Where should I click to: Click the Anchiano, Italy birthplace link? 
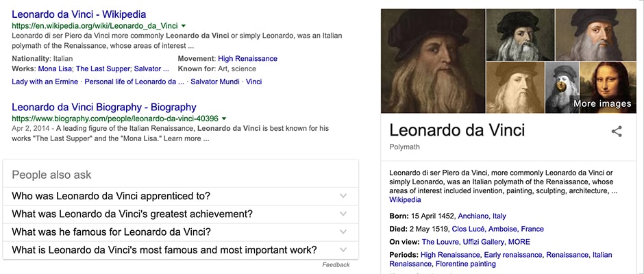[x=482, y=216]
